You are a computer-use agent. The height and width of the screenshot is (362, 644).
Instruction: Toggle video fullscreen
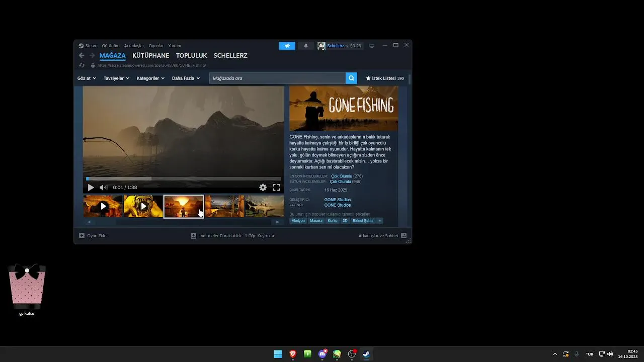[x=276, y=188]
